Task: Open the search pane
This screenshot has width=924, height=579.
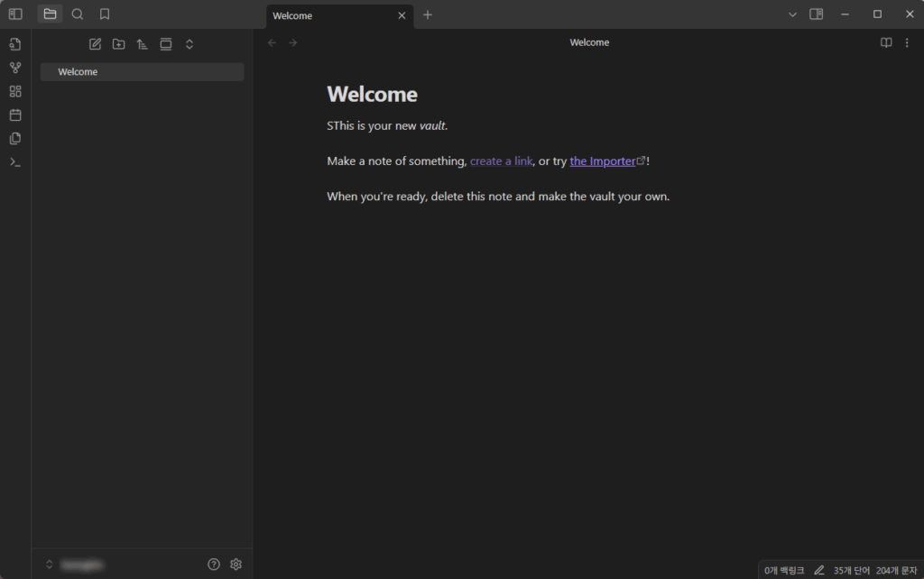Action: pos(78,14)
